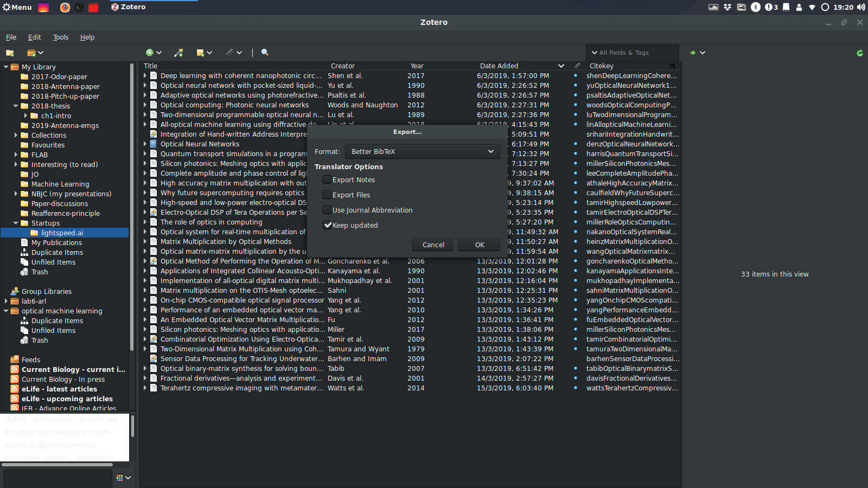This screenshot has height=488, width=868.
Task: Click the tag selector horizontal scrollbar
Action: point(58,465)
